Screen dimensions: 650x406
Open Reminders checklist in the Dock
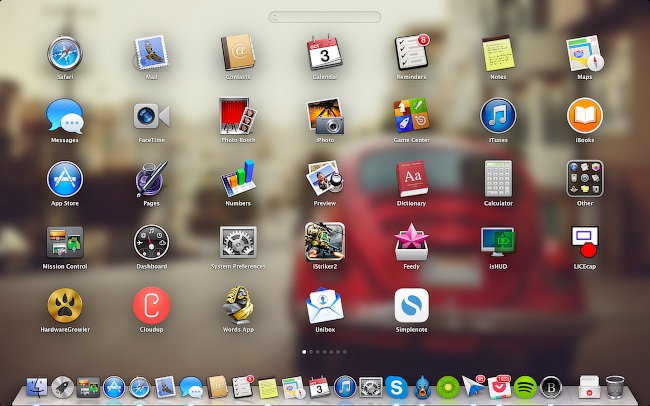pyautogui.click(x=243, y=387)
